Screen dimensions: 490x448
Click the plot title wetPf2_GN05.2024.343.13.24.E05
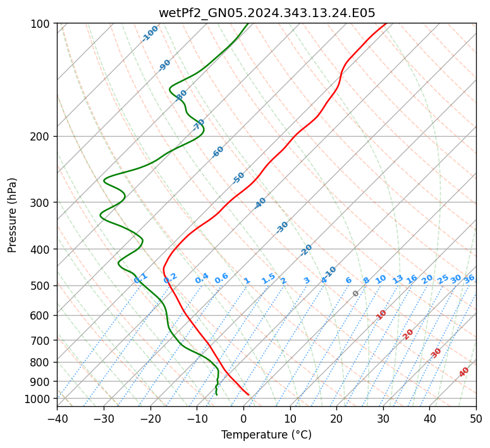267,13
